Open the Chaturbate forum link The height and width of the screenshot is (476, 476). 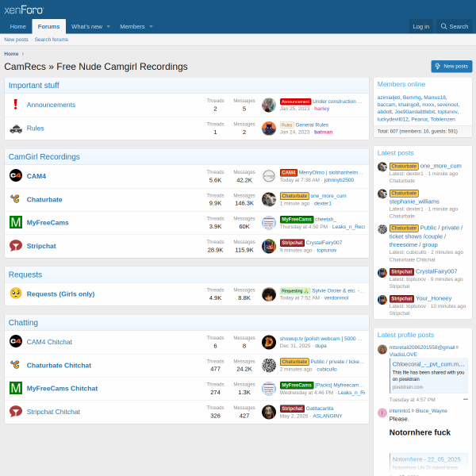(x=44, y=199)
